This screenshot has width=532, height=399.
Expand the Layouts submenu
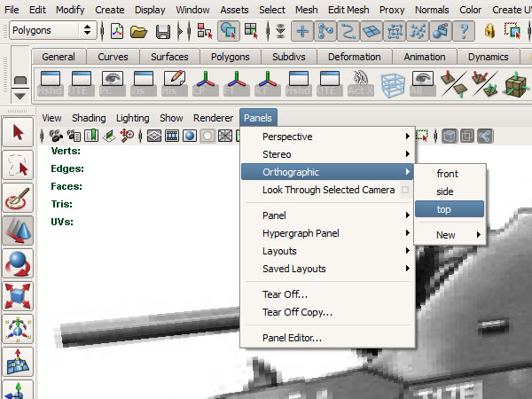coord(328,251)
